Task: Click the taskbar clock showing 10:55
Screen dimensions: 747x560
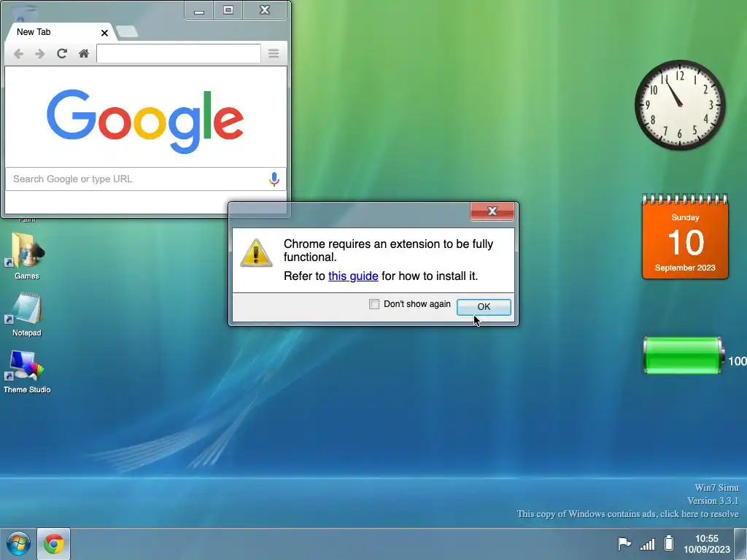Action: [x=706, y=544]
